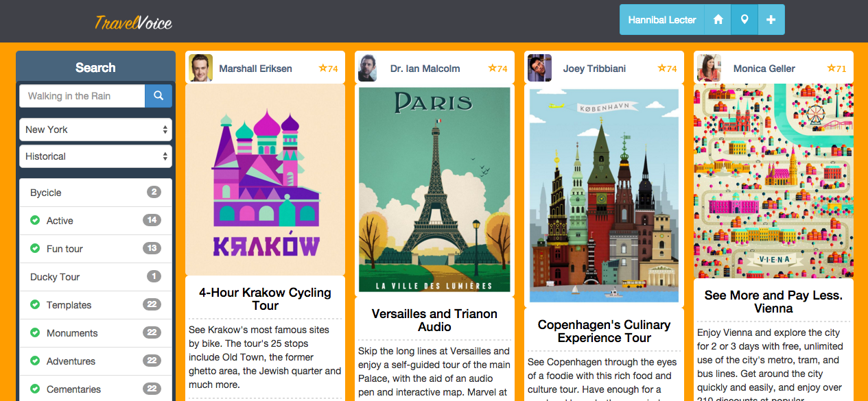
Task: Open the New York city dropdown
Action: [x=95, y=130]
